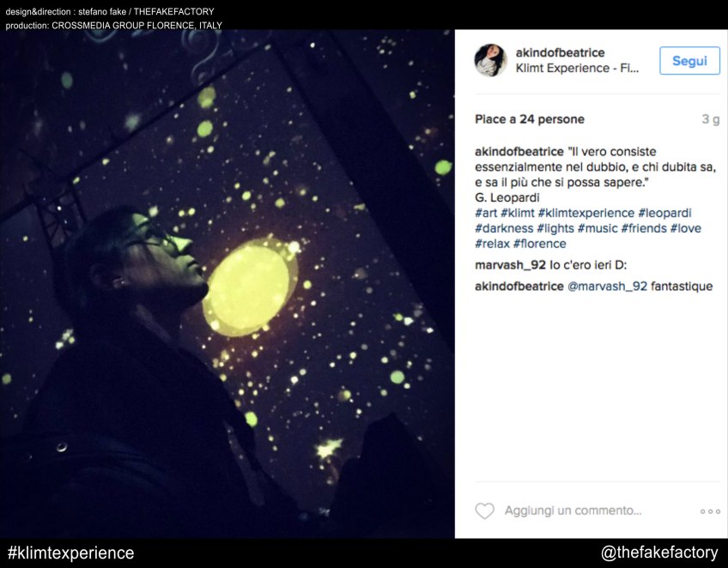Click the 3 g post timestamp

point(710,119)
